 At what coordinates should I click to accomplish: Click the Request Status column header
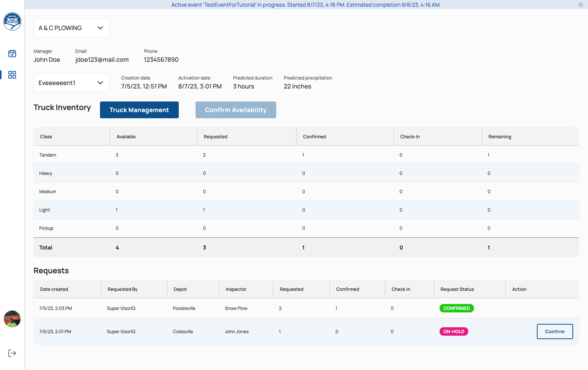point(457,289)
